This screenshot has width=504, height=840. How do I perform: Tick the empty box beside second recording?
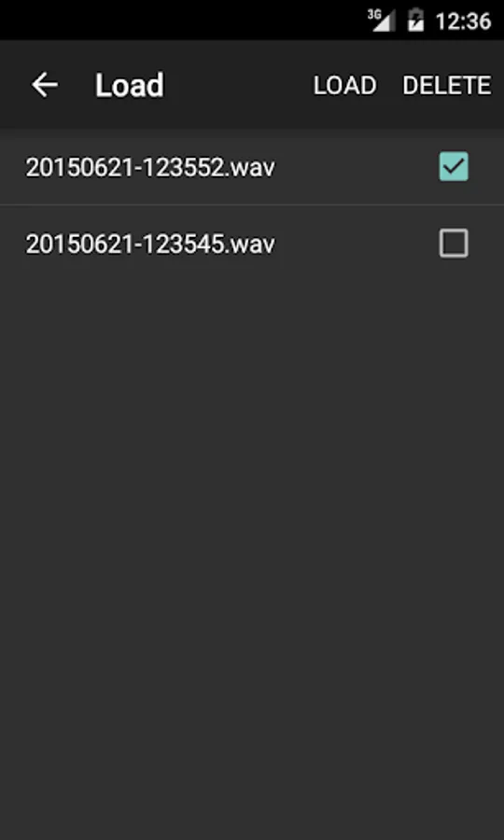tap(454, 244)
